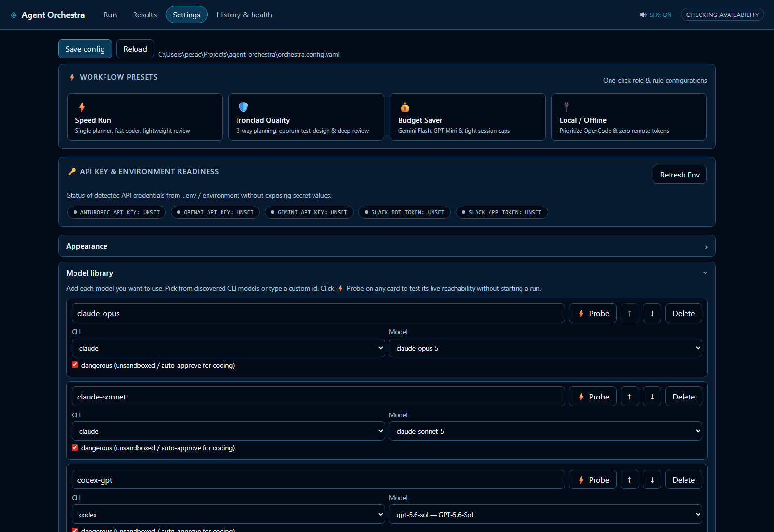Toggle SFX: ON sound setting
This screenshot has height=532, width=774.
click(656, 15)
